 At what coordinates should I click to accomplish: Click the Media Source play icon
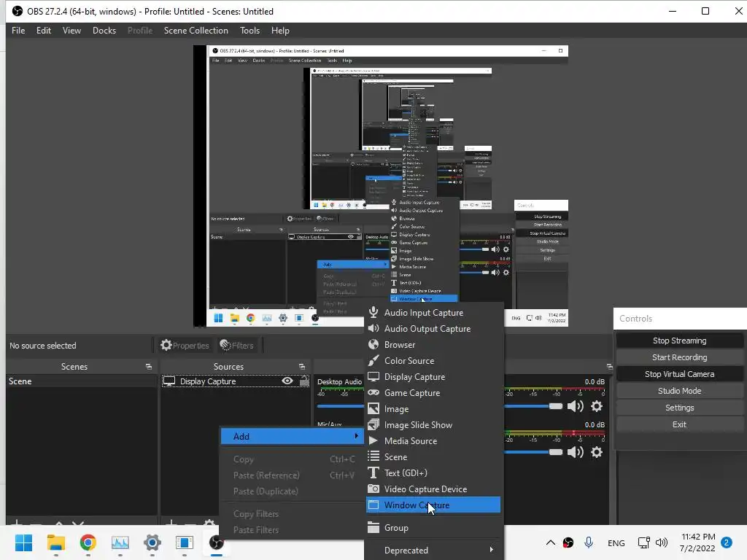coord(373,440)
